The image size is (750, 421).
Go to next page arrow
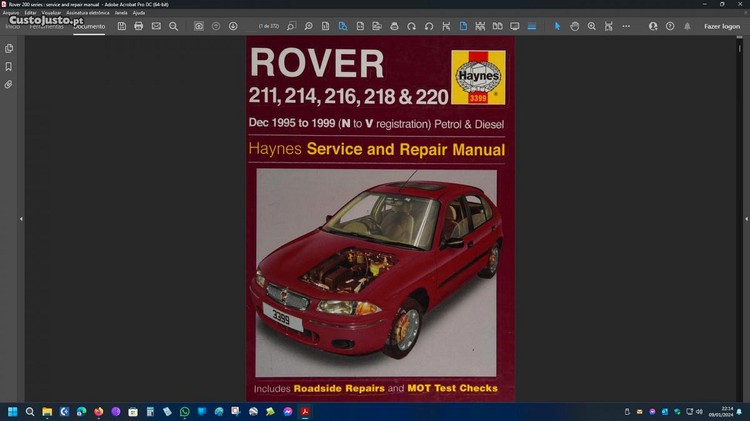(233, 26)
